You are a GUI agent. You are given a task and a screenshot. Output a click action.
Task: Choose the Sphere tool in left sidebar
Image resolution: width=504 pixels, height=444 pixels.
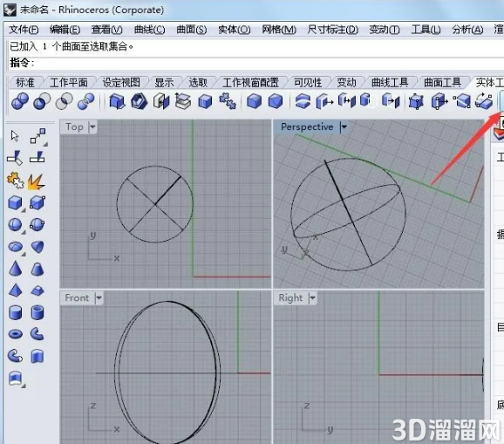pyautogui.click(x=15, y=225)
